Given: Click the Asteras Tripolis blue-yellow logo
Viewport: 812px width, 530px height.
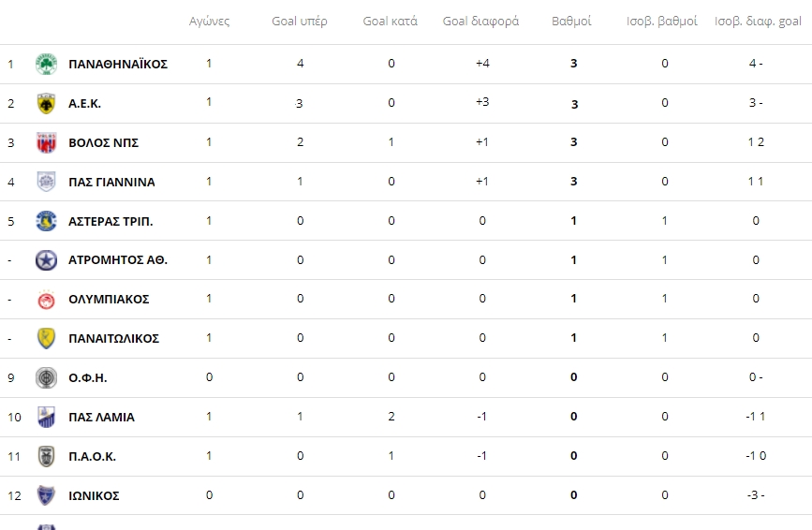Looking at the screenshot, I should 46,221.
